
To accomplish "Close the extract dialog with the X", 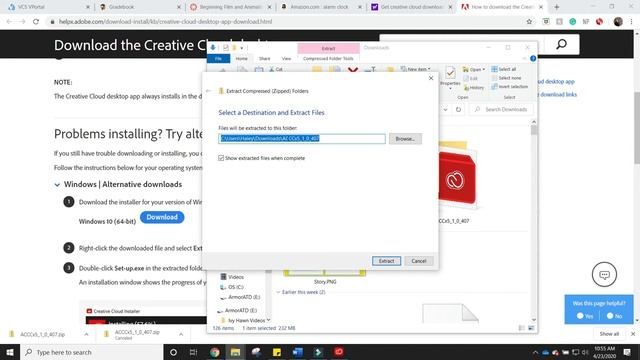I will click(431, 78).
